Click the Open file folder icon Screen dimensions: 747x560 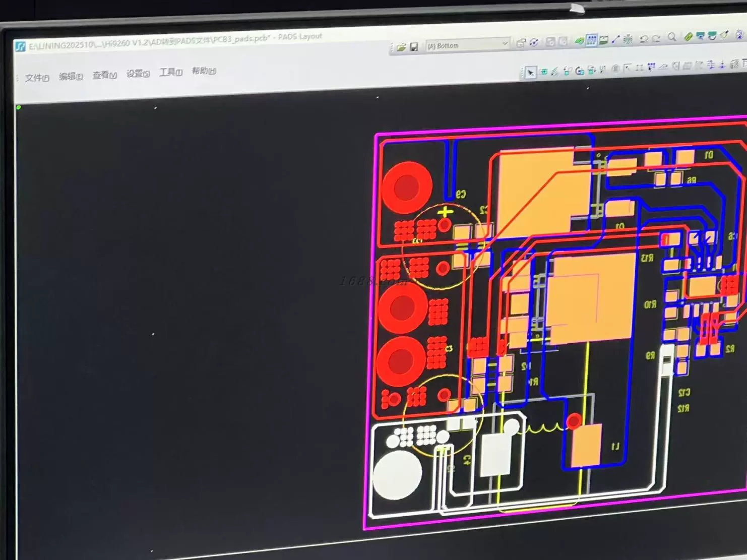401,47
